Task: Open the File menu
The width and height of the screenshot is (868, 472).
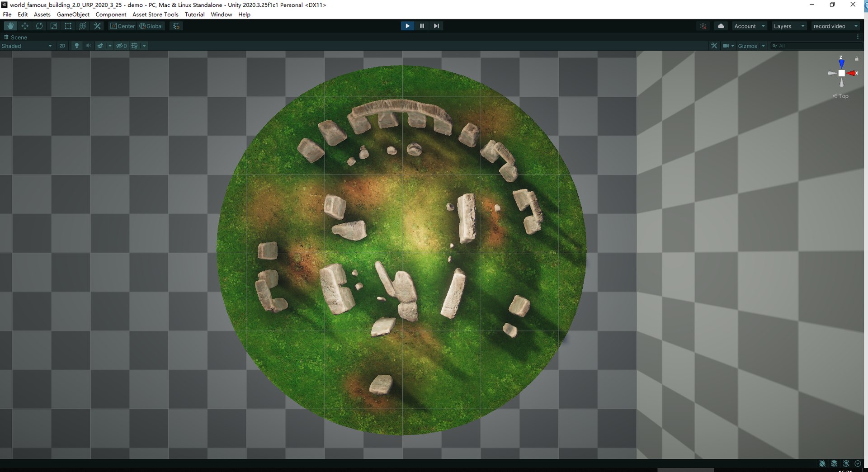Action: click(x=7, y=14)
